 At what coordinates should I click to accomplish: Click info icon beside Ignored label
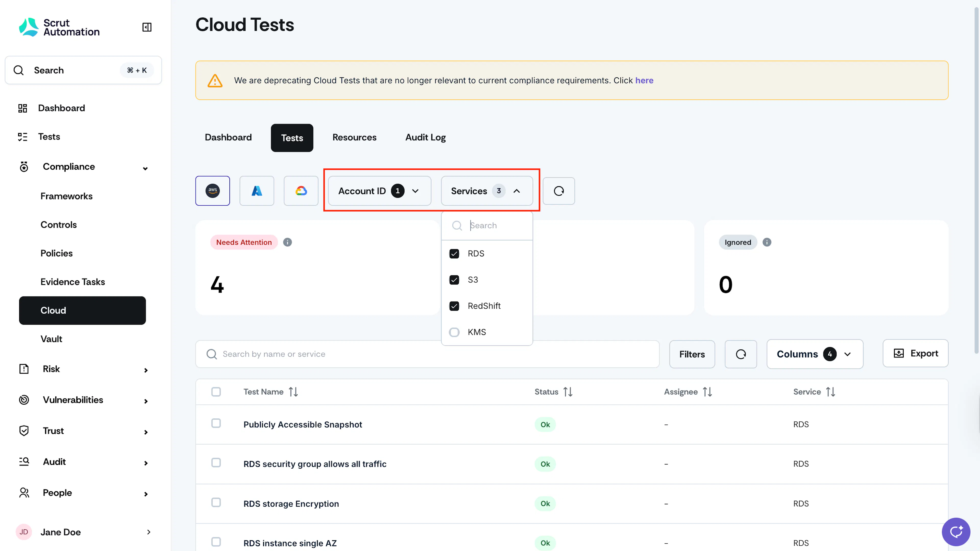point(767,242)
